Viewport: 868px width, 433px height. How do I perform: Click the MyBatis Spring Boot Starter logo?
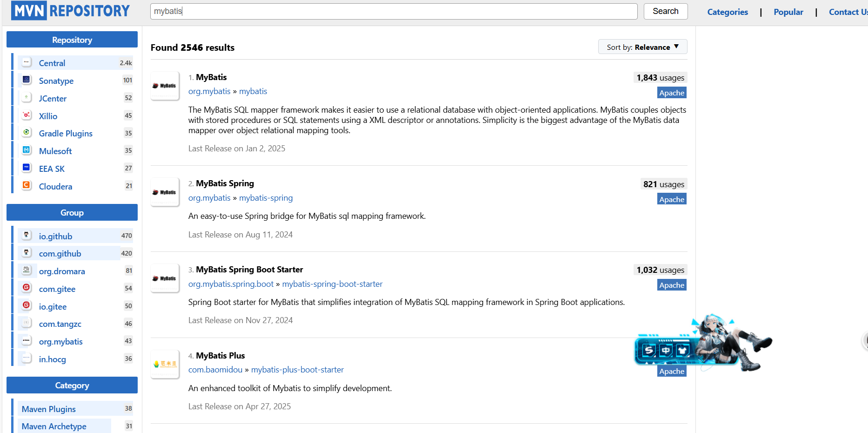(165, 278)
